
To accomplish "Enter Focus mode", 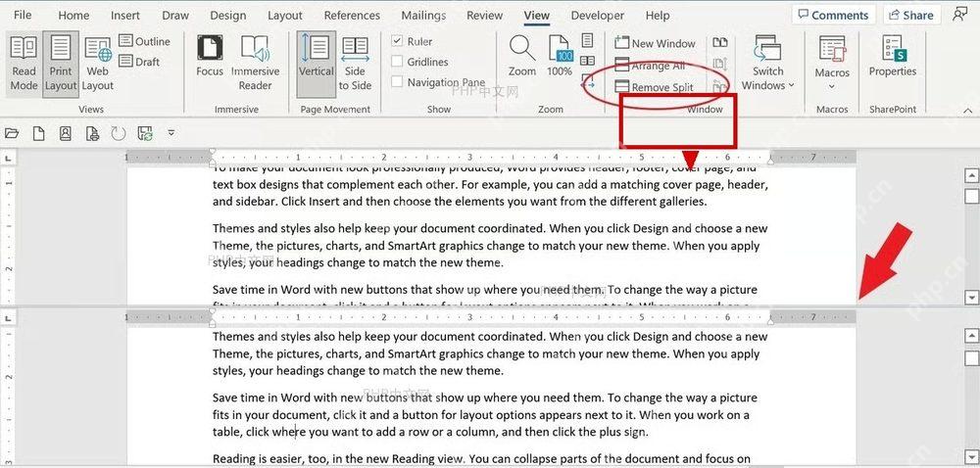I will tap(210, 56).
